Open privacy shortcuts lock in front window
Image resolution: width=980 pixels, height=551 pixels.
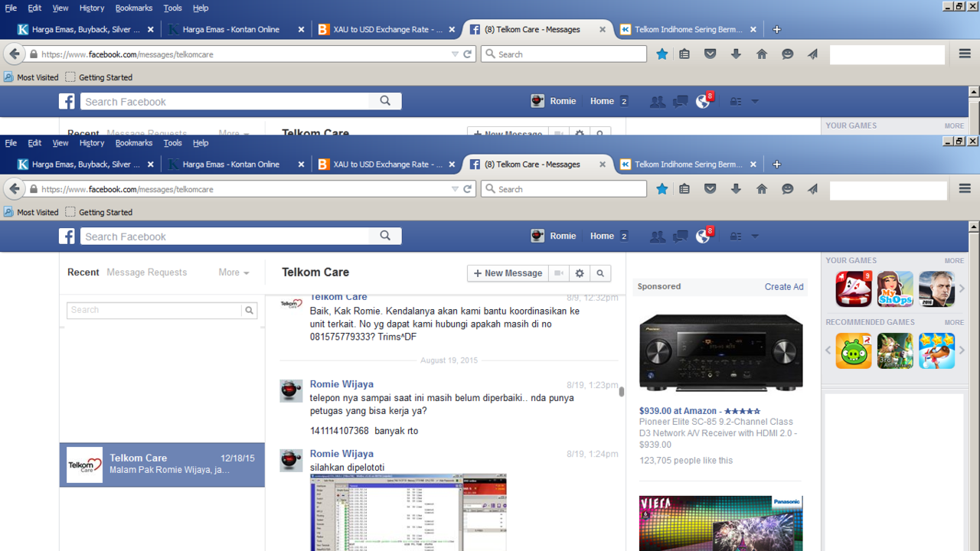pyautogui.click(x=736, y=236)
